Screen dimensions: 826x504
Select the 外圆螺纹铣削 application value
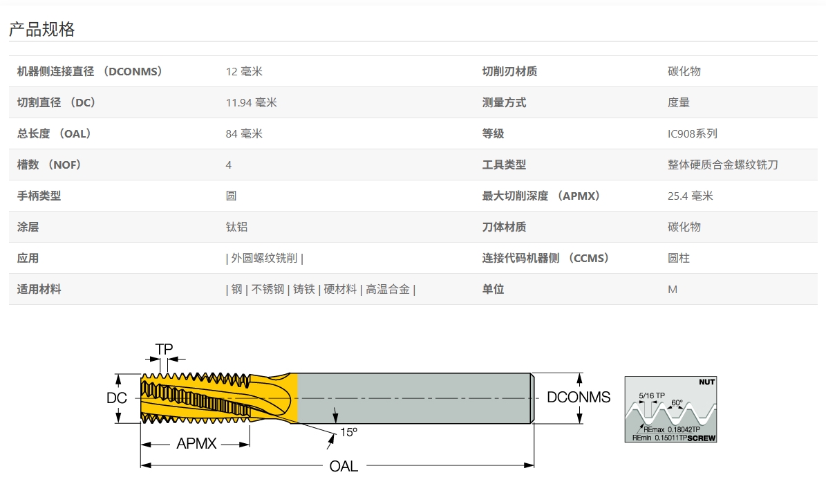point(265,258)
